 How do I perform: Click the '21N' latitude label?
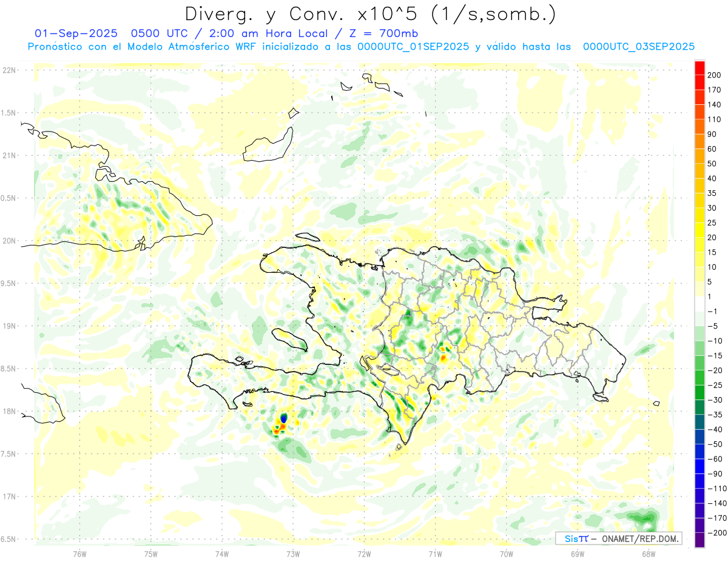pyautogui.click(x=9, y=156)
